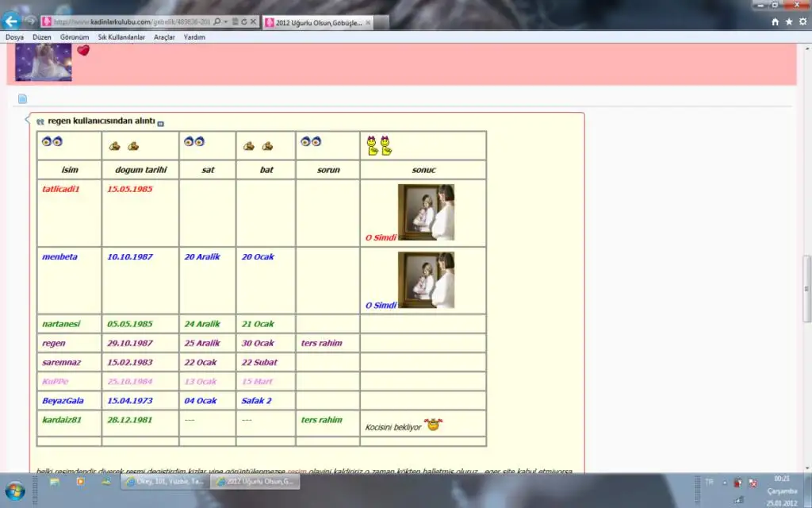Image resolution: width=812 pixels, height=508 pixels.
Task: Open Windows Explorer from the taskbar
Action: [x=55, y=482]
